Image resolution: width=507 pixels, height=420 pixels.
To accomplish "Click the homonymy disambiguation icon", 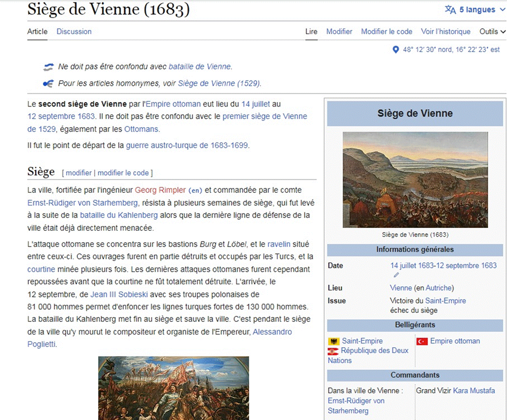I will 48,84.
